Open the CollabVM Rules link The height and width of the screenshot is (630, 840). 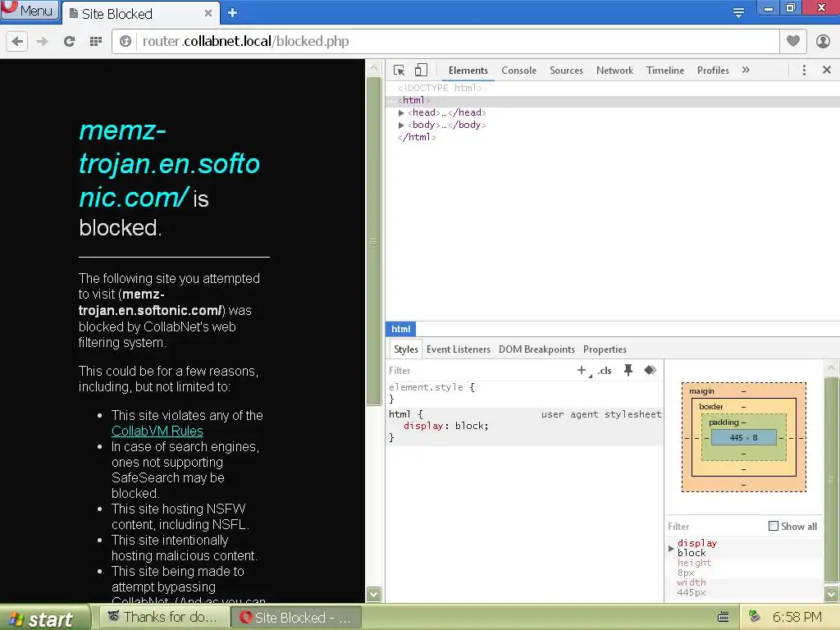pos(157,431)
